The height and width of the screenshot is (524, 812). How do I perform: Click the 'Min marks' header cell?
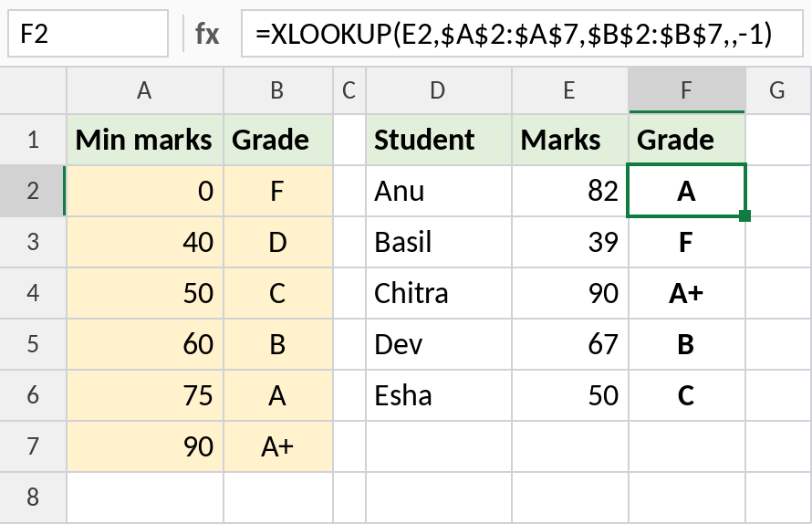(145, 140)
